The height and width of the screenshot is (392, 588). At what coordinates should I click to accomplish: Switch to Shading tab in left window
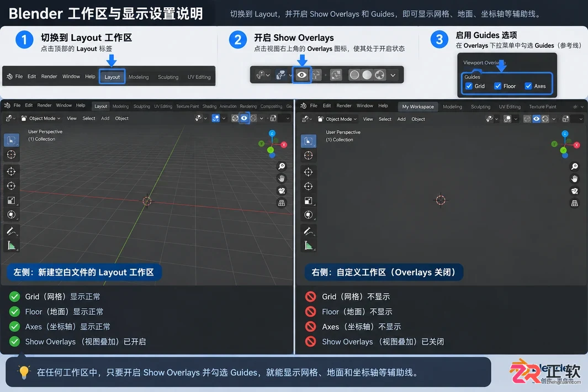pyautogui.click(x=209, y=107)
